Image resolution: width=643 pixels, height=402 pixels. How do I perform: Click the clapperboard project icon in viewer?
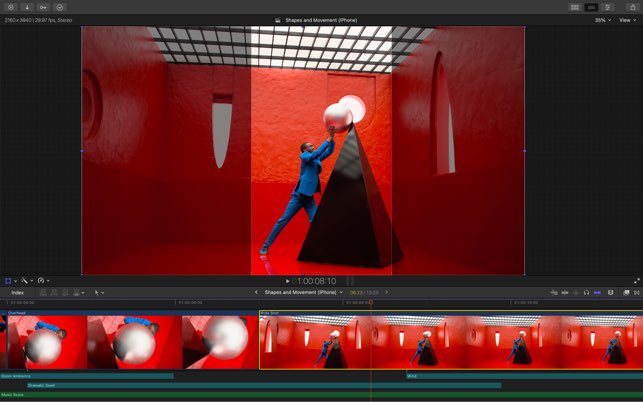[x=278, y=20]
